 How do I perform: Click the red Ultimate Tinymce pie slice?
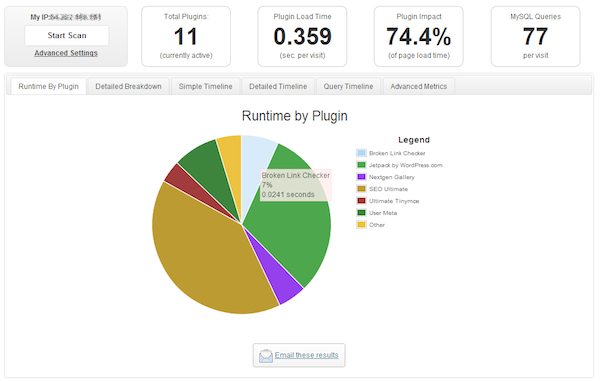184,183
